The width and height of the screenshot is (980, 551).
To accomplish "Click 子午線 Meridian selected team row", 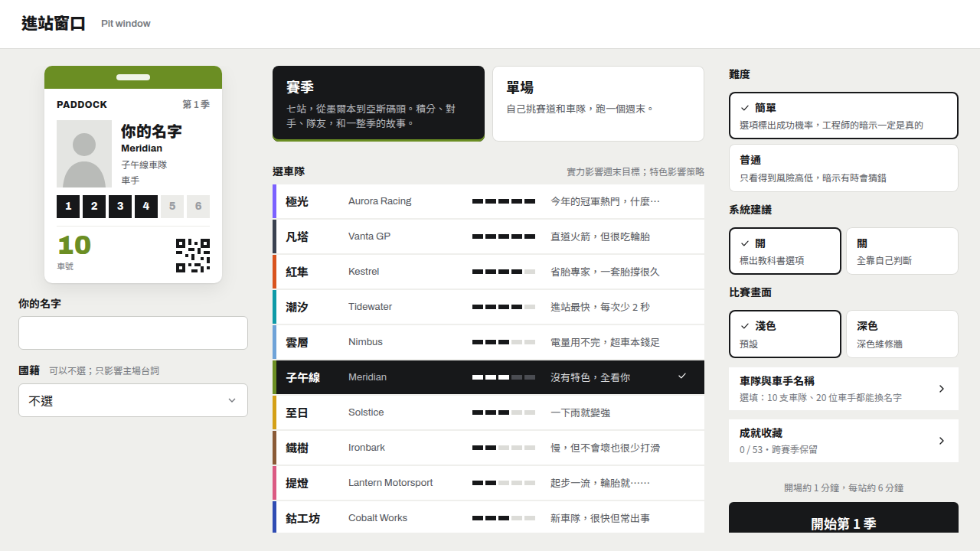I will click(x=488, y=377).
